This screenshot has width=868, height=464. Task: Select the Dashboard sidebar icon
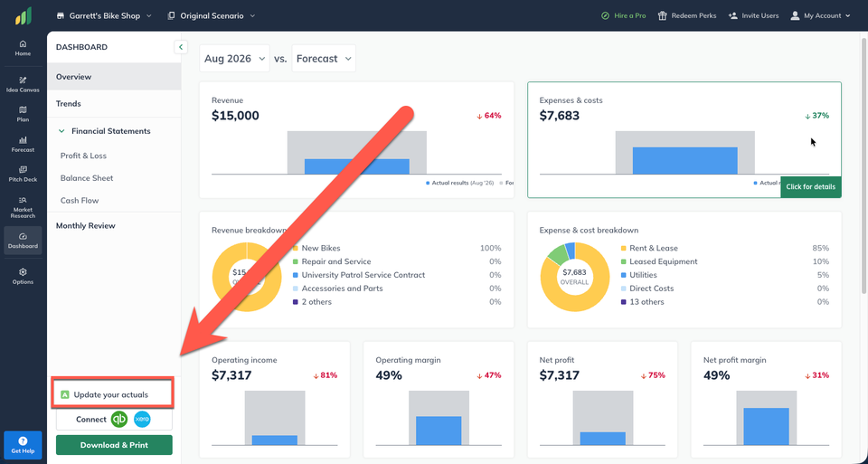(23, 241)
